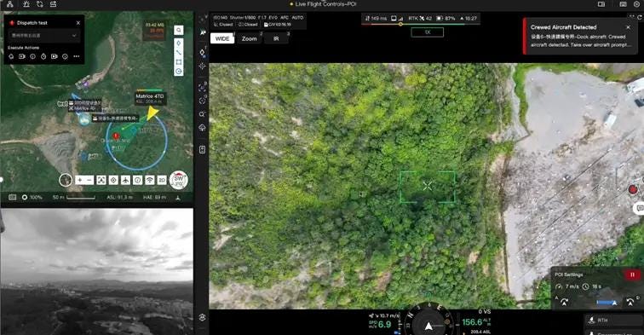Expand the Dispatch test device dropdown
Viewport: 644px width, 335px height.
pos(43,36)
